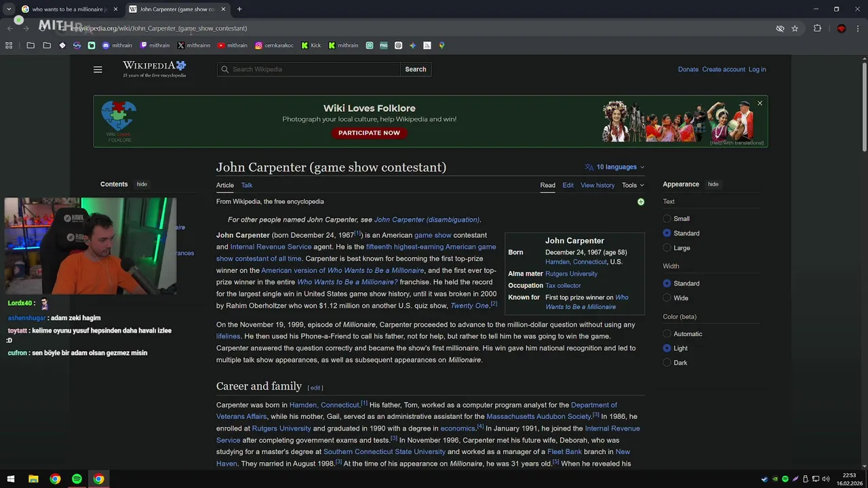Image resolution: width=868 pixels, height=488 pixels.
Task: Click the Search Wikipedia input field
Action: tap(309, 69)
